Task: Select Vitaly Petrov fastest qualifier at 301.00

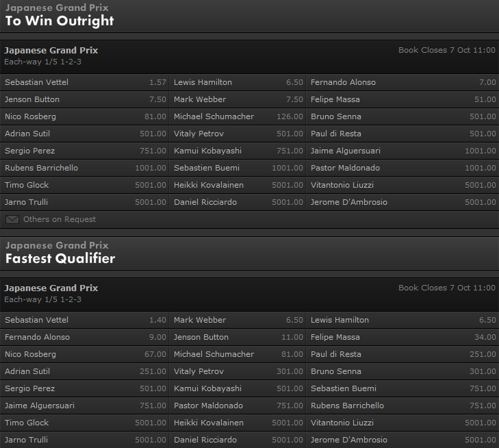Action: [238, 371]
